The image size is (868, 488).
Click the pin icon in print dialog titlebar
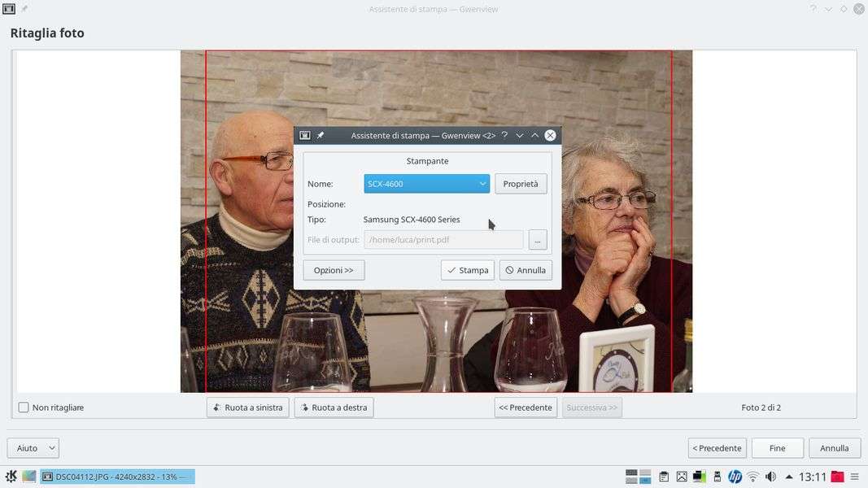(321, 136)
